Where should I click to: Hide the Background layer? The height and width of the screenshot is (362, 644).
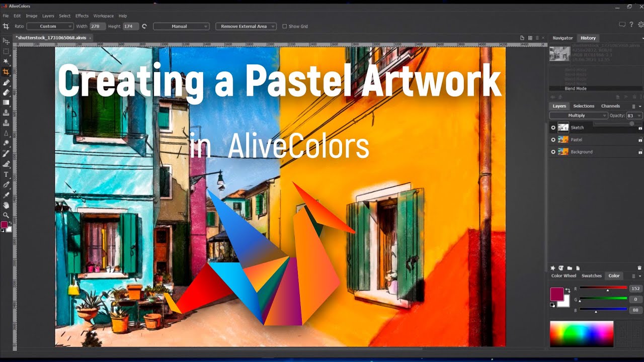[553, 152]
